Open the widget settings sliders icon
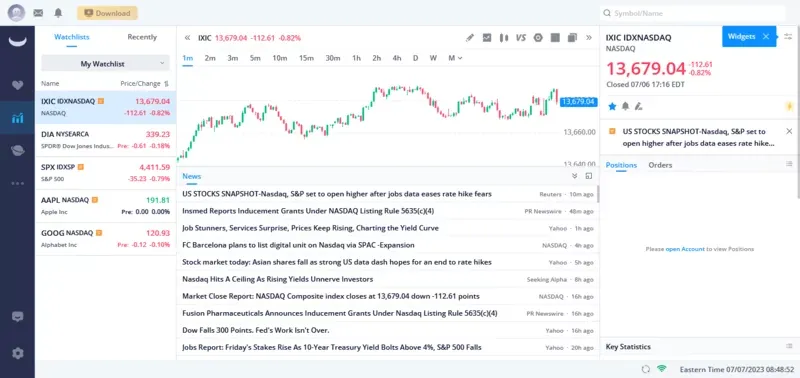Screen dimensions: 800x378 click(788, 36)
